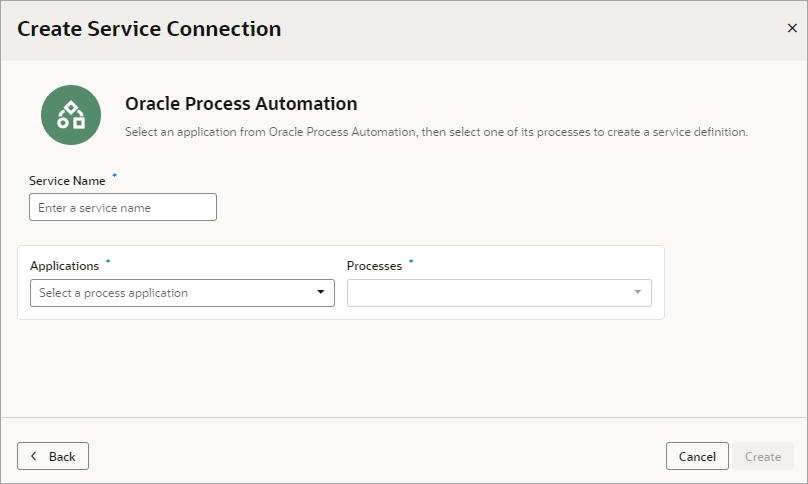Click the Service Name label
Image resolution: width=808 pixels, height=484 pixels.
tap(67, 181)
